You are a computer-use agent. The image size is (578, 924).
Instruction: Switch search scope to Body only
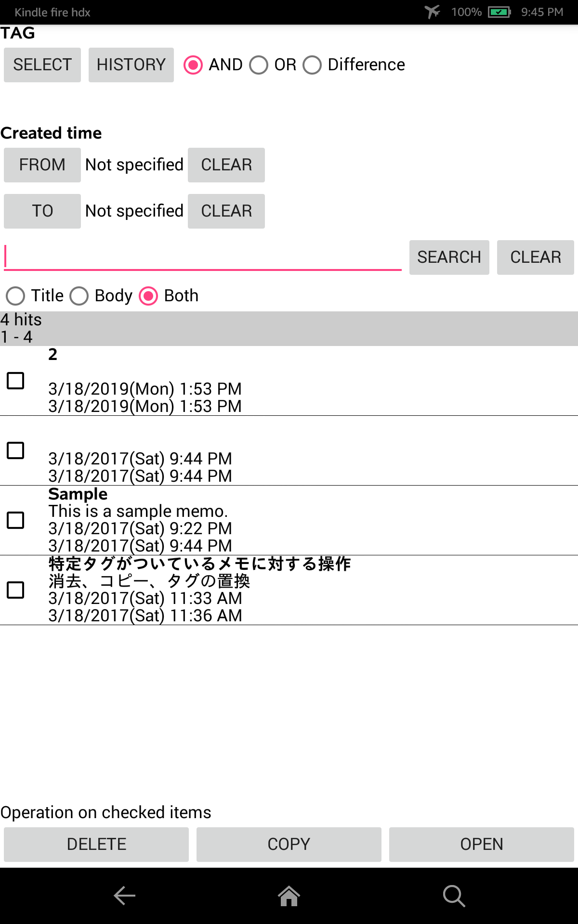pos(79,296)
